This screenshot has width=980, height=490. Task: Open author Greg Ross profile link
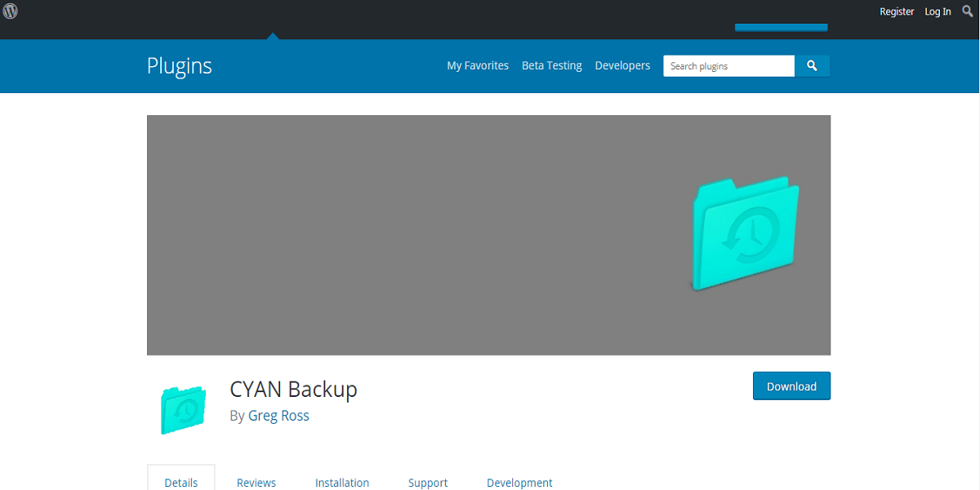278,416
